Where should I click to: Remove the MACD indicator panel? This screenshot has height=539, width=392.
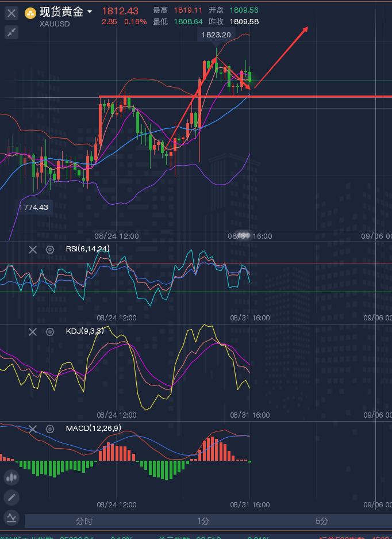pos(33,429)
